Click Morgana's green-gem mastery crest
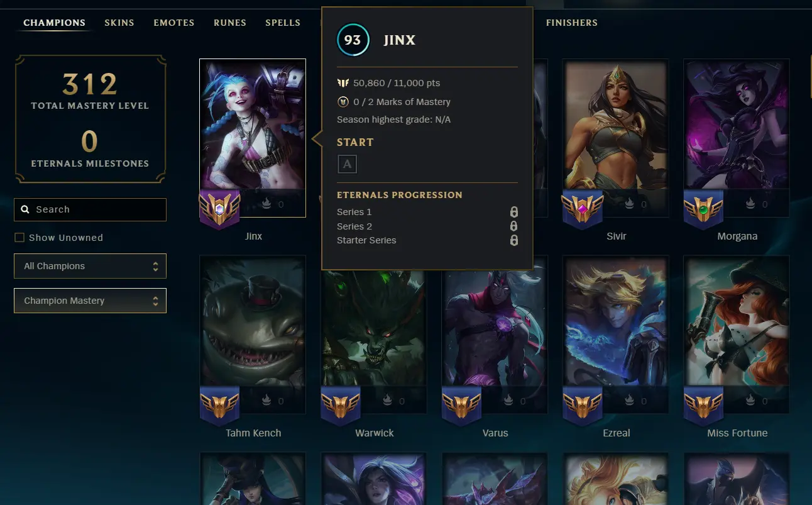 (703, 209)
